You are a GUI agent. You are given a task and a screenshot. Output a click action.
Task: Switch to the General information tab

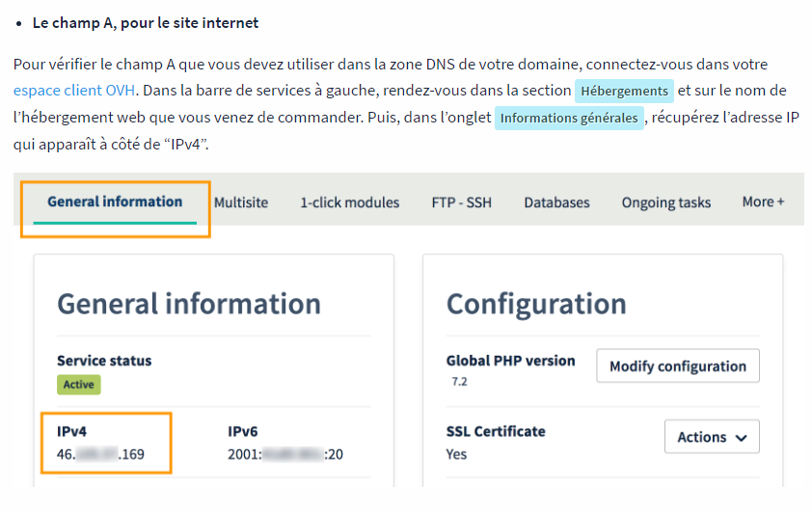point(115,202)
